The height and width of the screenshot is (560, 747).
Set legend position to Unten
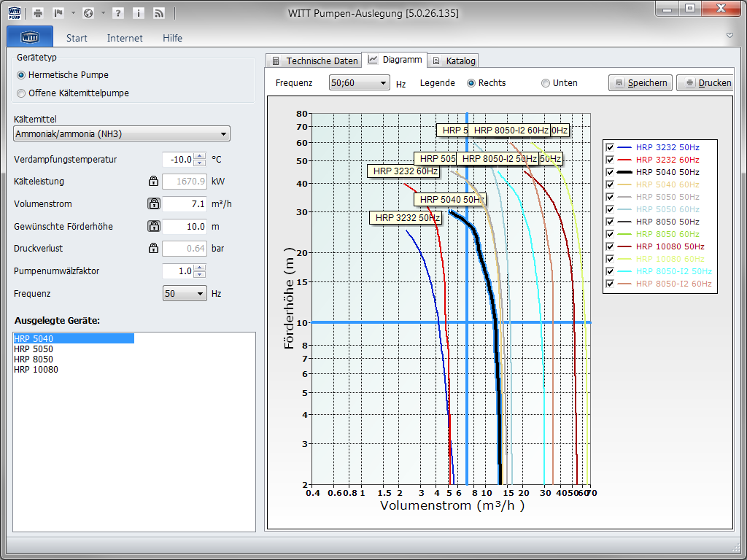click(546, 83)
